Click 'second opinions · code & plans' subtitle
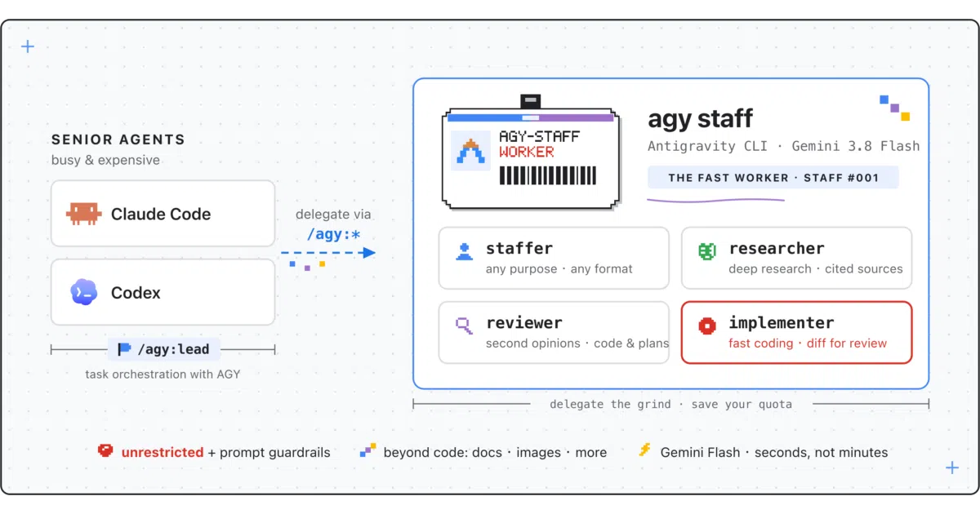Viewport: 980px width, 514px height. point(577,343)
